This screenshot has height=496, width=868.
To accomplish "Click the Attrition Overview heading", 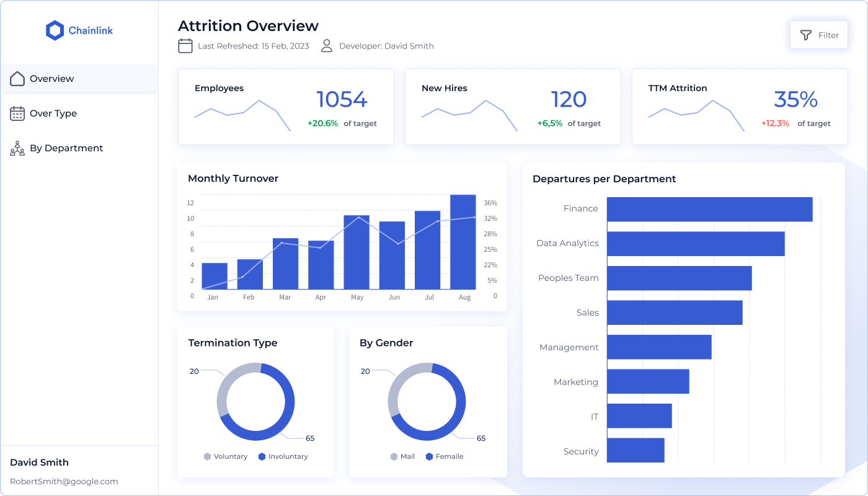I will (248, 26).
